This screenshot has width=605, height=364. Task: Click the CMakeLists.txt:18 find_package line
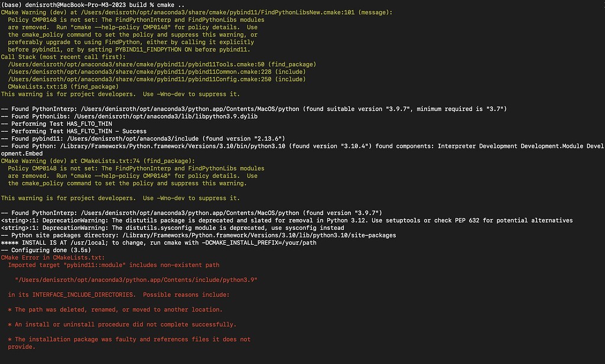pyautogui.click(x=63, y=87)
